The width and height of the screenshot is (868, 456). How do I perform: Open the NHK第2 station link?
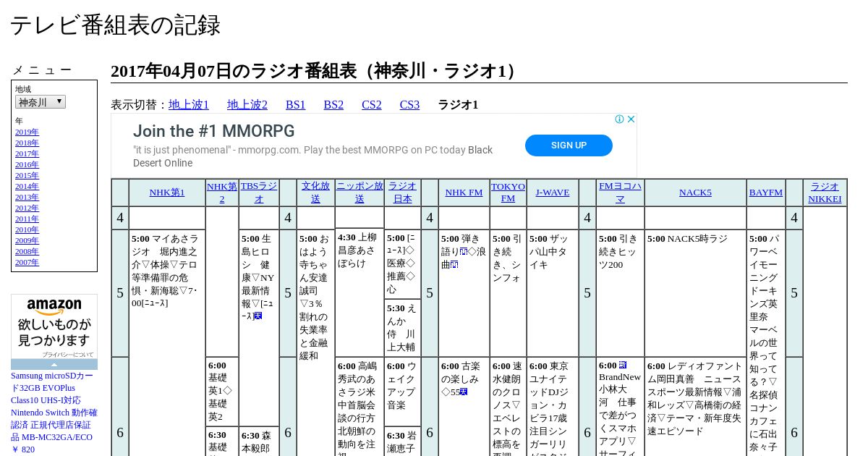[x=222, y=193]
